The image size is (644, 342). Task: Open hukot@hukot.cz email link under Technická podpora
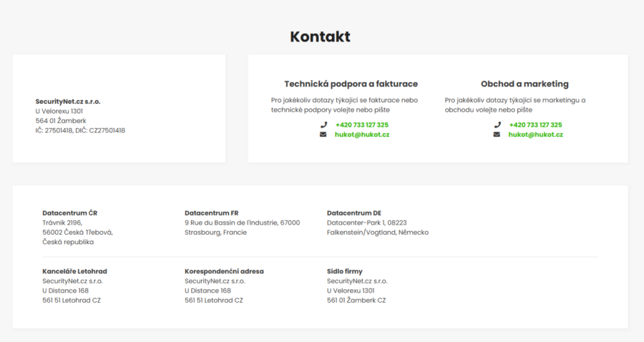(362, 135)
